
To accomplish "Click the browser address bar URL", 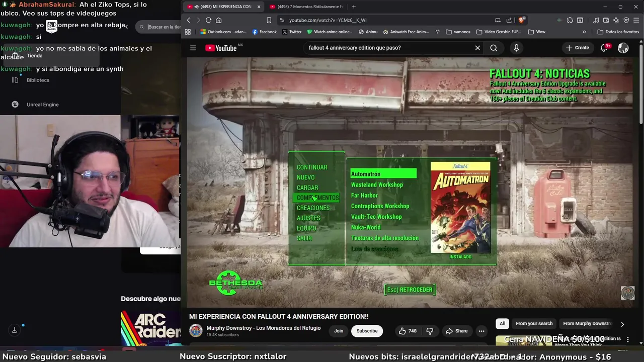I will tap(328, 20).
